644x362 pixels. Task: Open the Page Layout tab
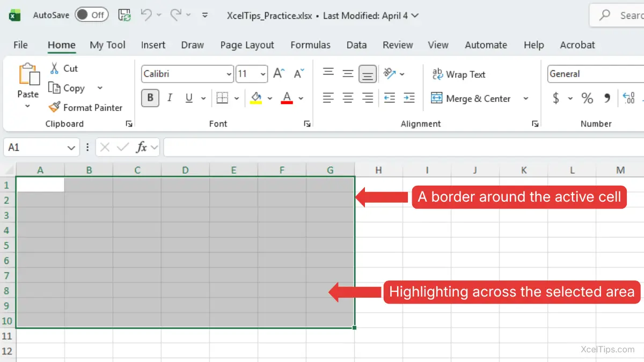click(247, 45)
